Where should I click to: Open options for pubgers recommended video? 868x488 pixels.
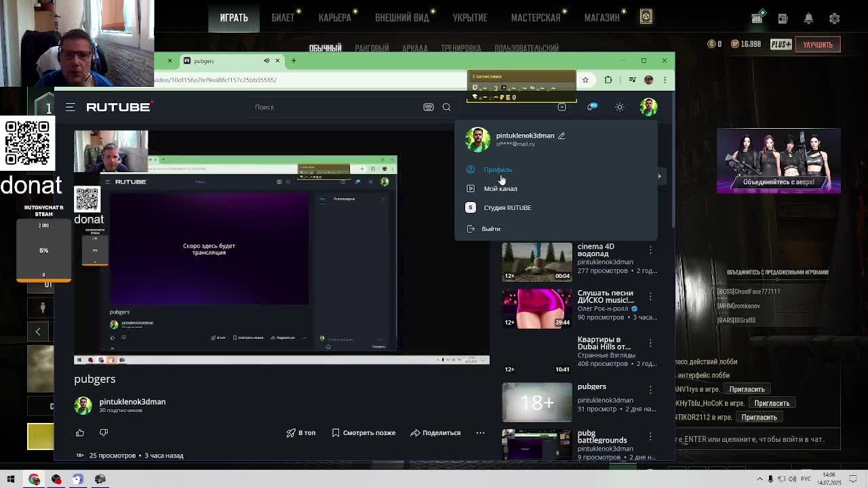[650, 390]
